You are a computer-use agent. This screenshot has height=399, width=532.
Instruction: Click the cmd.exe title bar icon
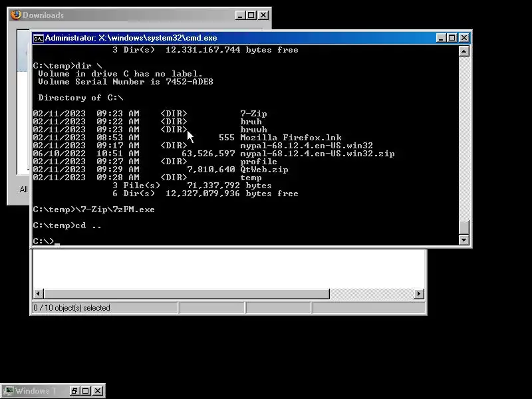coord(39,38)
